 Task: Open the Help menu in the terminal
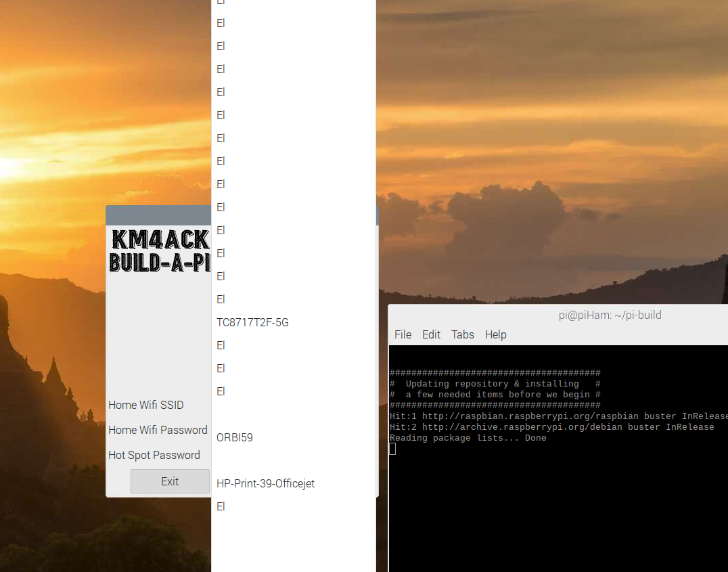pos(495,334)
